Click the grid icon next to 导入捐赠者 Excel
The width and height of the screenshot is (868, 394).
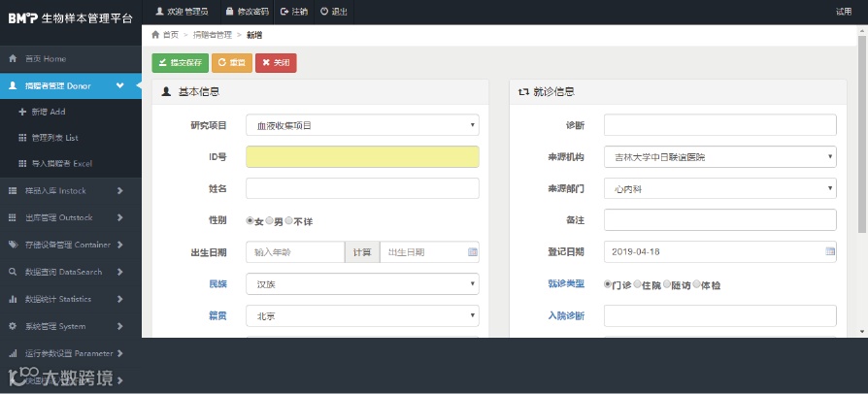(22, 164)
